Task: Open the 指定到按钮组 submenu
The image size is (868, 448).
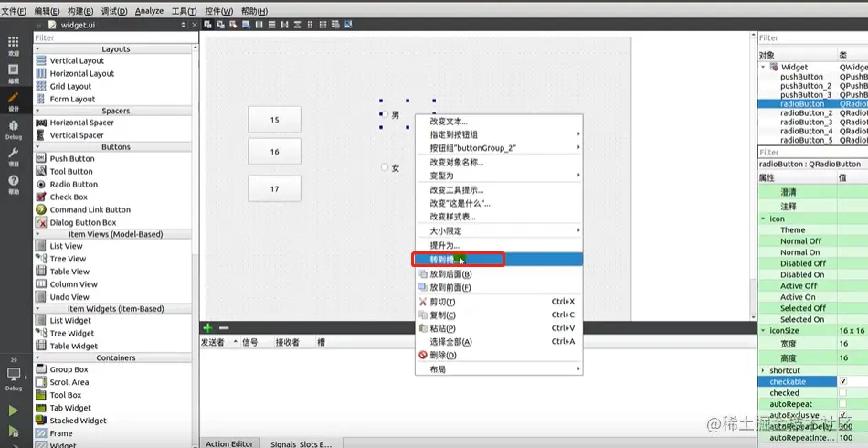Action: coord(499,134)
